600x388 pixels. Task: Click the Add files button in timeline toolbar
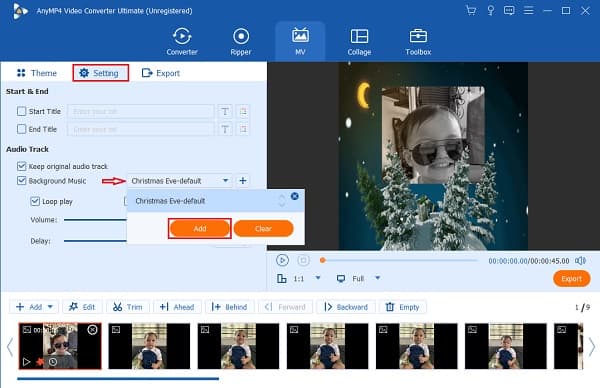coord(29,307)
